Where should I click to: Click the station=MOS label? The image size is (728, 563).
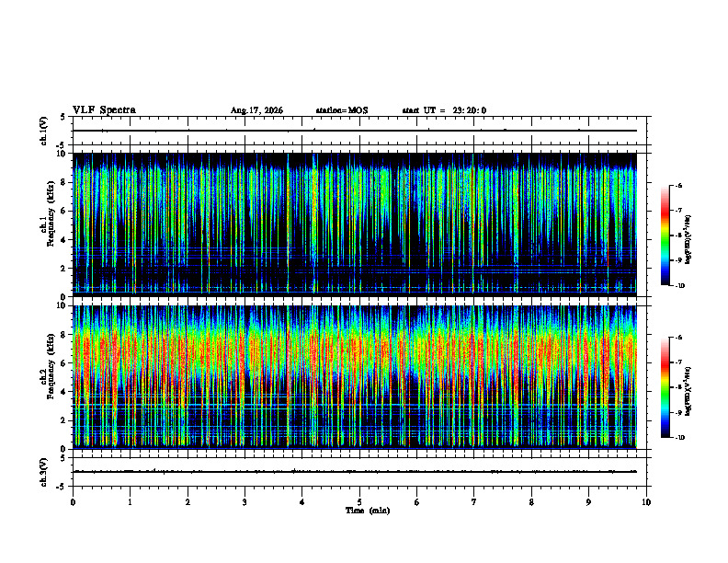click(x=342, y=110)
